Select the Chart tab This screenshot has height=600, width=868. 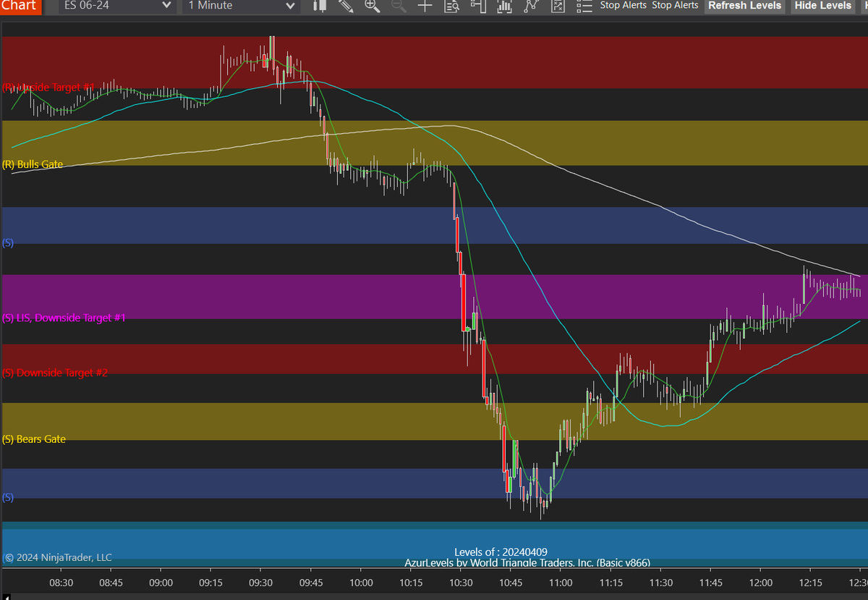tap(19, 6)
